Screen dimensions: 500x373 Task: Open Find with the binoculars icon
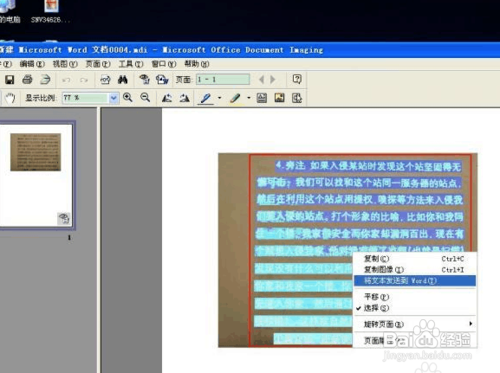coord(123,79)
